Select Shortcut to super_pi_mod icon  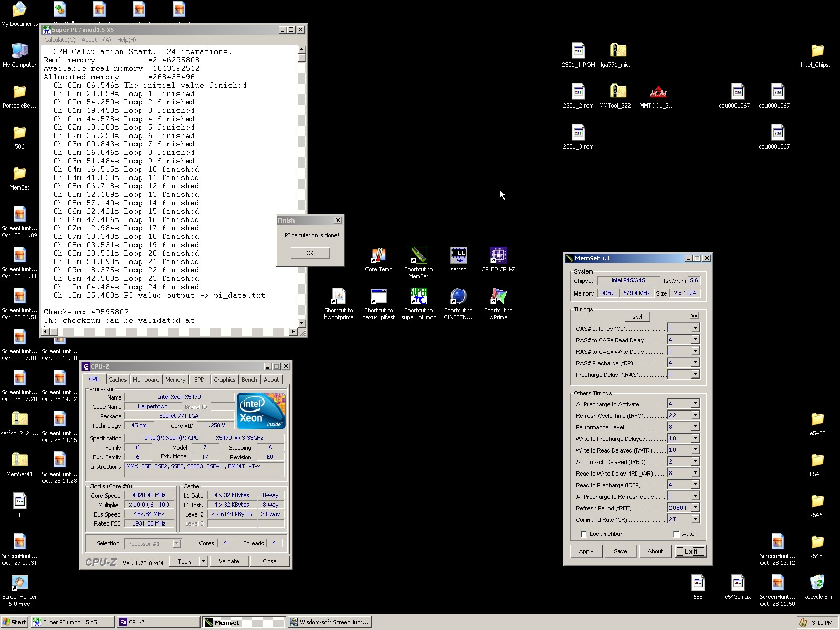418,304
